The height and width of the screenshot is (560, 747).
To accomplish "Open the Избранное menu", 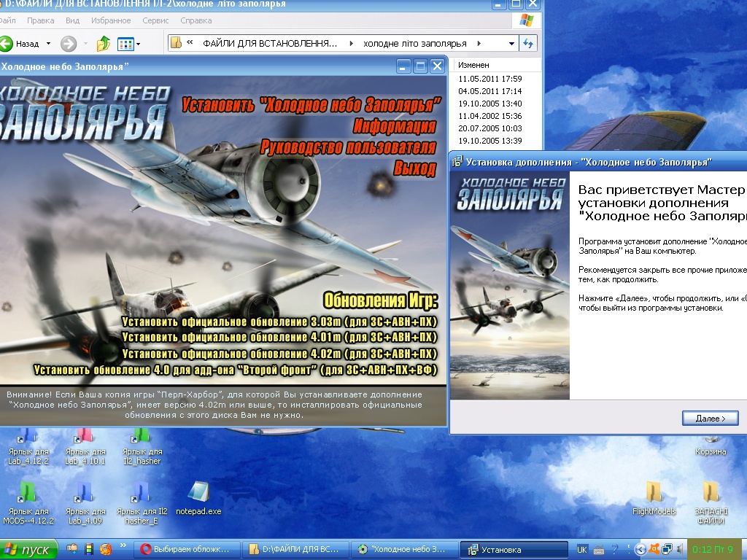I will pyautogui.click(x=111, y=20).
